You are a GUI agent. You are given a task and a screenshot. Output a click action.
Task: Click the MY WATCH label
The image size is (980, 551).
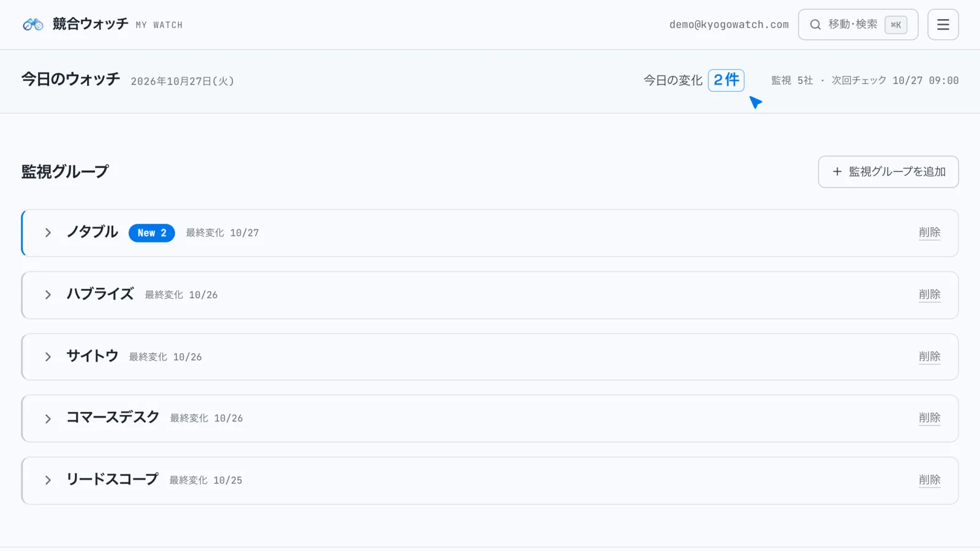pos(159,25)
